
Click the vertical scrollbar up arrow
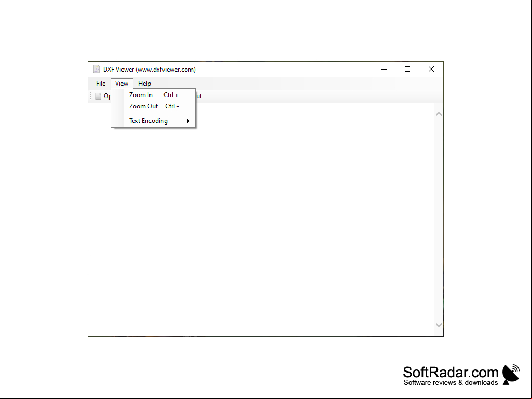[439, 114]
